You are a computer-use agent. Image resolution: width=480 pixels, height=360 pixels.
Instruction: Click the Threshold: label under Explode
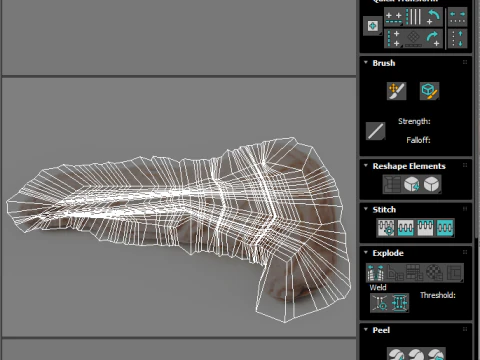pyautogui.click(x=438, y=295)
